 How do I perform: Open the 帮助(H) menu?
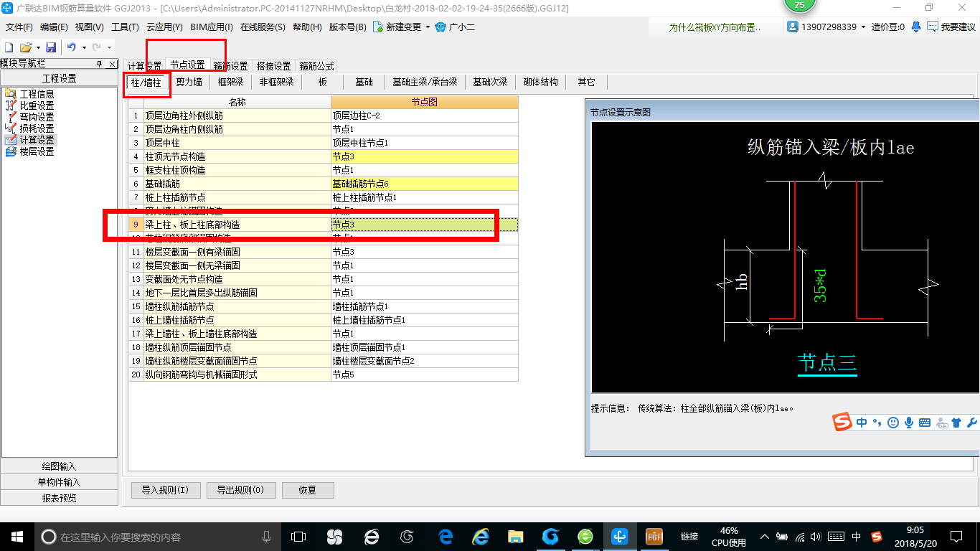pos(307,27)
